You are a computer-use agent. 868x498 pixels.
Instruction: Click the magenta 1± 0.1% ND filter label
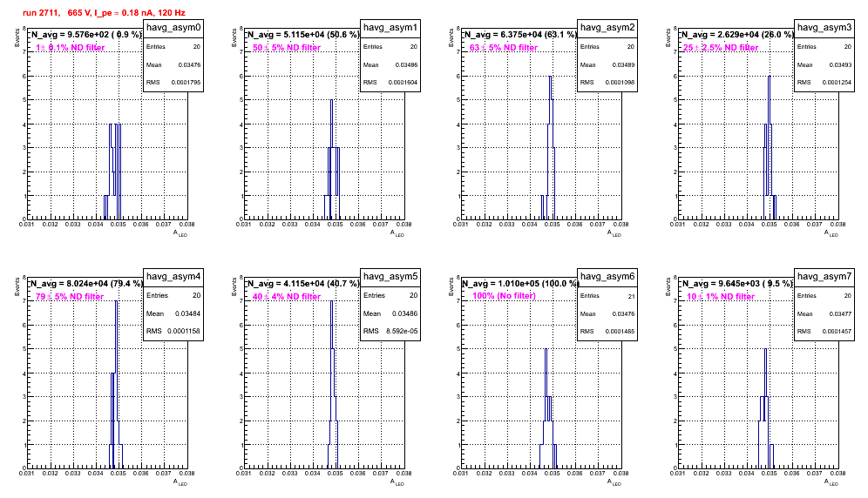coord(71,48)
